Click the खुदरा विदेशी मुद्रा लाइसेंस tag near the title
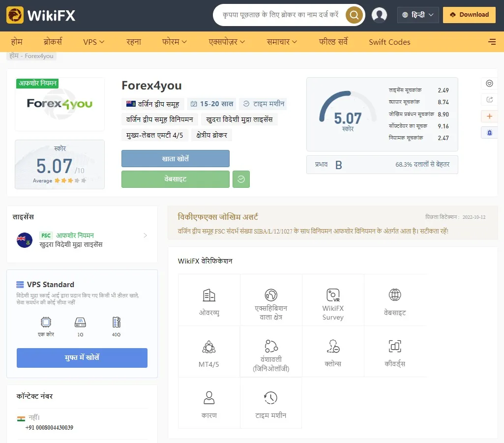The width and height of the screenshot is (504, 443). coord(239,119)
